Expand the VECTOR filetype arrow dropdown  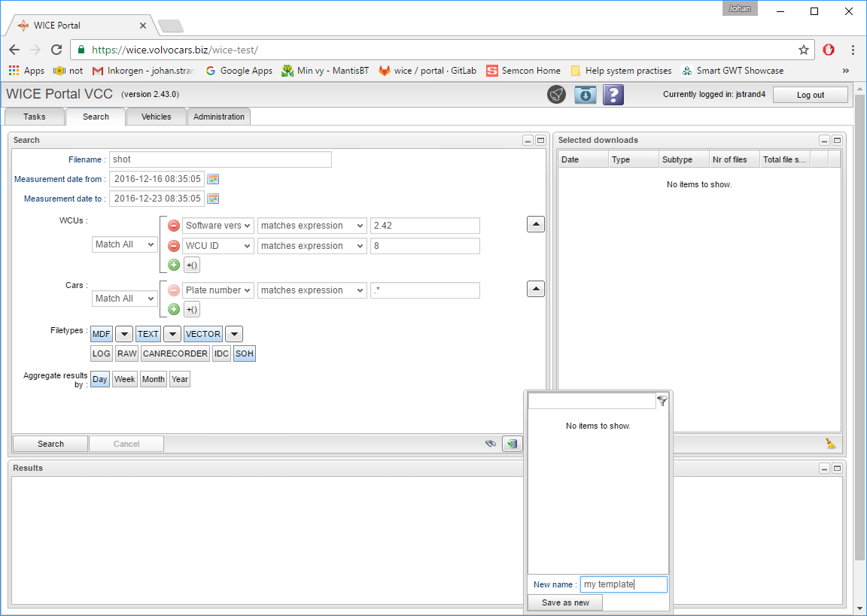click(234, 334)
